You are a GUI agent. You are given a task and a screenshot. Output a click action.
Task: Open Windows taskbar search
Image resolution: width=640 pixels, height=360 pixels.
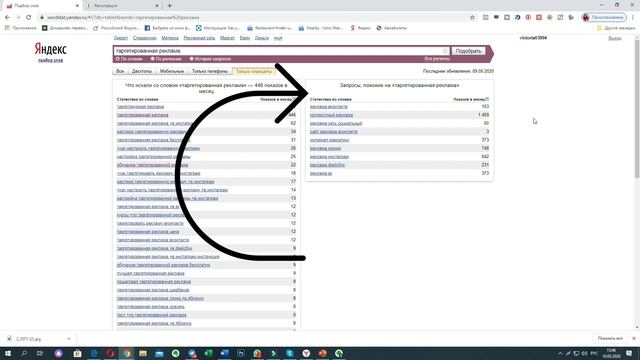tap(24, 353)
